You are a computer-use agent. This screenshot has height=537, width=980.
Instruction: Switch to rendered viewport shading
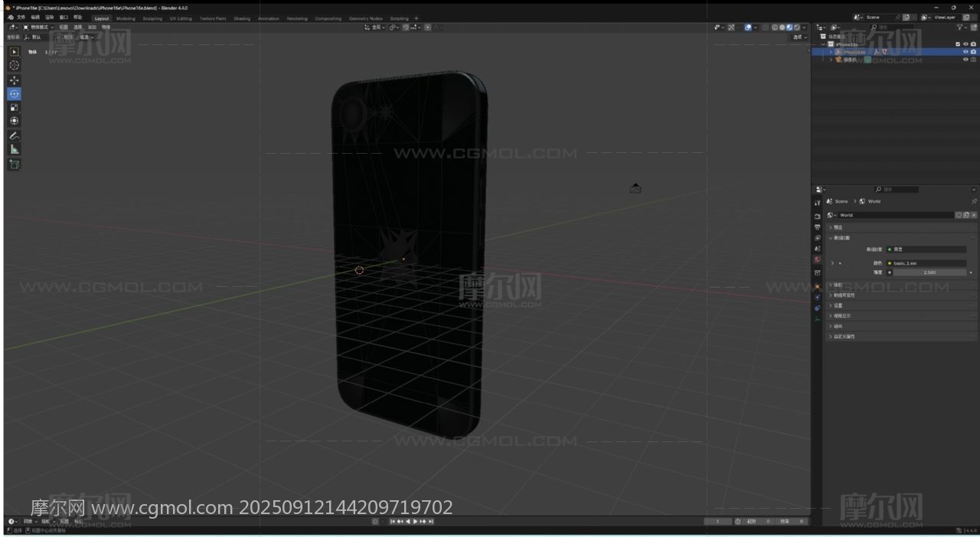797,27
